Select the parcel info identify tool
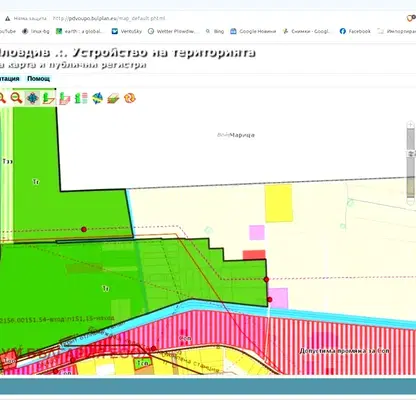This screenshot has width=416, height=400. [x=49, y=98]
